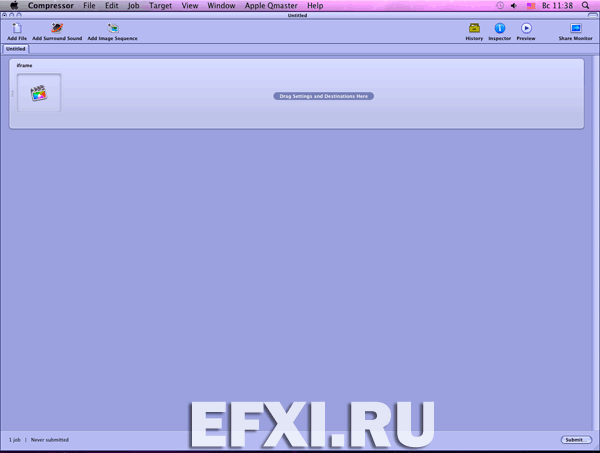
Task: Click the job drag handle left of thumbnail
Action: point(12,94)
